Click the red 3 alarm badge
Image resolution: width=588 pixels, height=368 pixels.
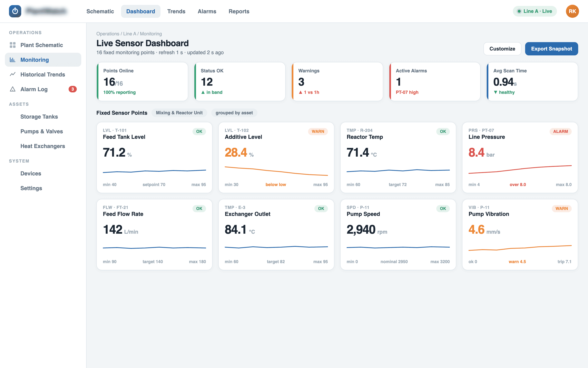click(72, 89)
